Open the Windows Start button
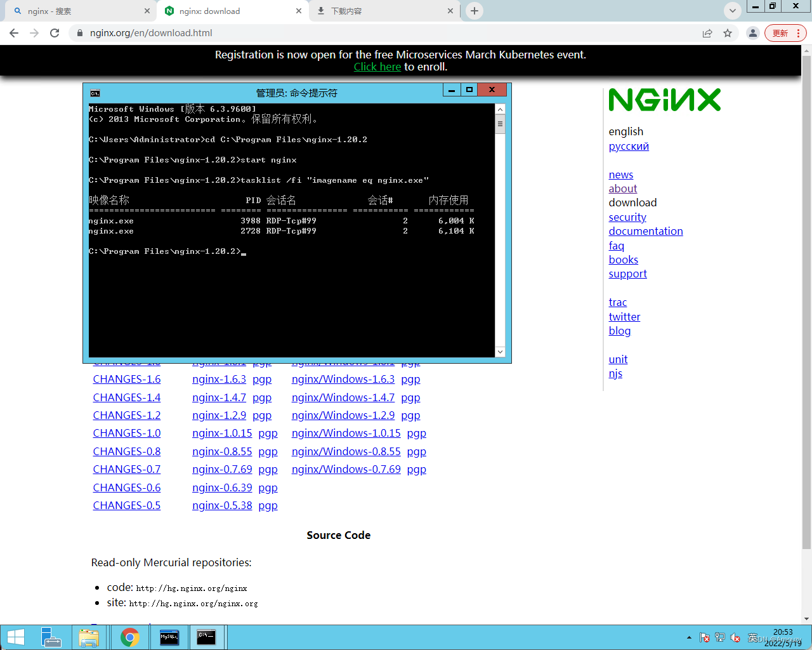The image size is (812, 650). (x=15, y=637)
